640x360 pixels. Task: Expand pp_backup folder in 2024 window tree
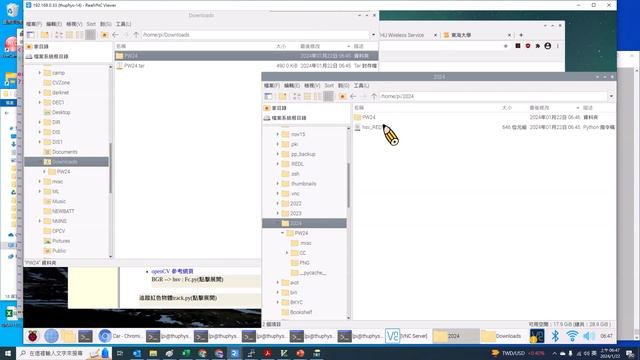coord(278,154)
